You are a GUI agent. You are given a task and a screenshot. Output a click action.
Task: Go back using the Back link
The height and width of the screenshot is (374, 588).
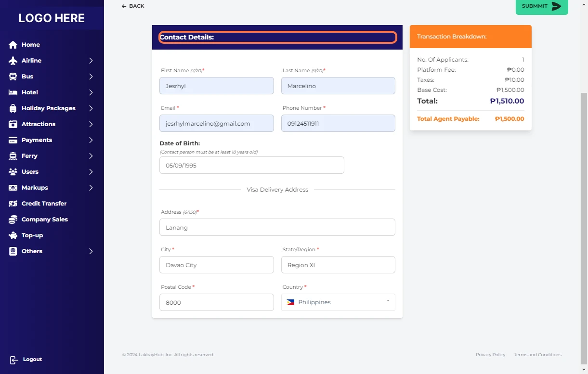[133, 6]
